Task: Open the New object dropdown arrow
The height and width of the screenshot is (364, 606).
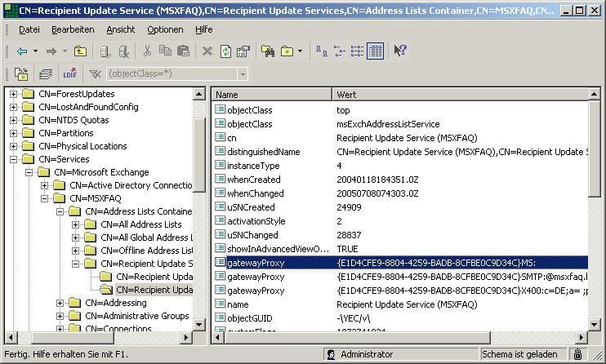Action: 301,51
